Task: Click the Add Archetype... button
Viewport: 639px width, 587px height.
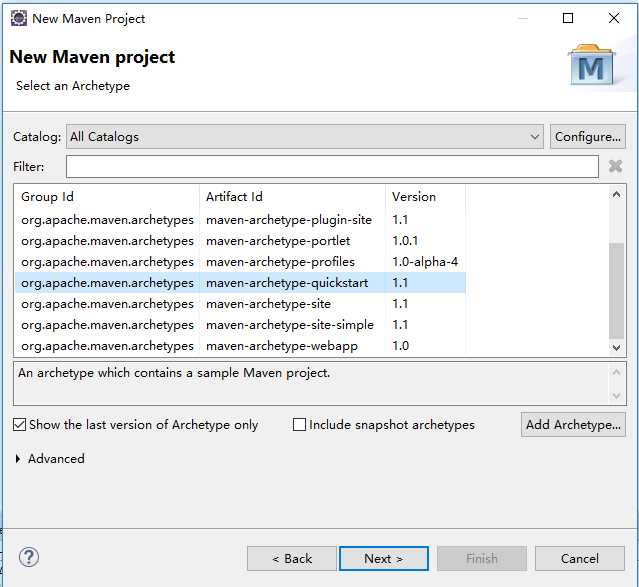Action: (x=573, y=425)
